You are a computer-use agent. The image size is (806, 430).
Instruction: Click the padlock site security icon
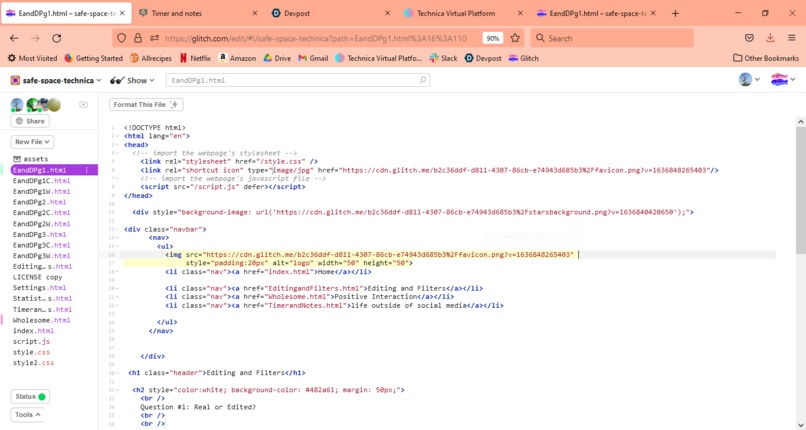(x=138, y=38)
